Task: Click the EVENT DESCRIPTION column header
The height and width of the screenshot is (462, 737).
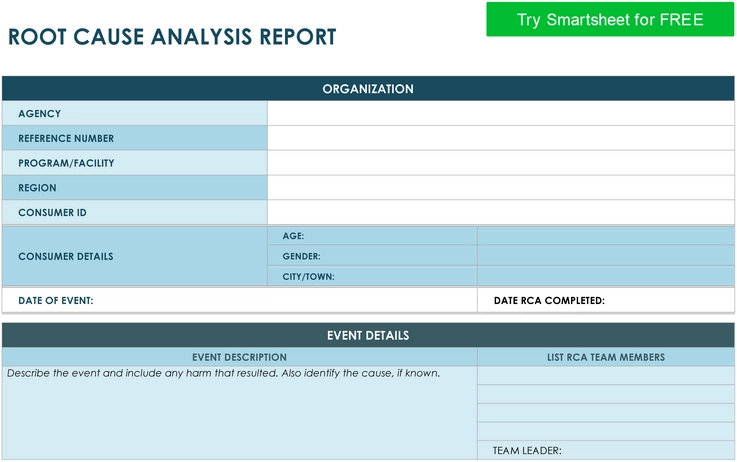Action: (x=240, y=357)
